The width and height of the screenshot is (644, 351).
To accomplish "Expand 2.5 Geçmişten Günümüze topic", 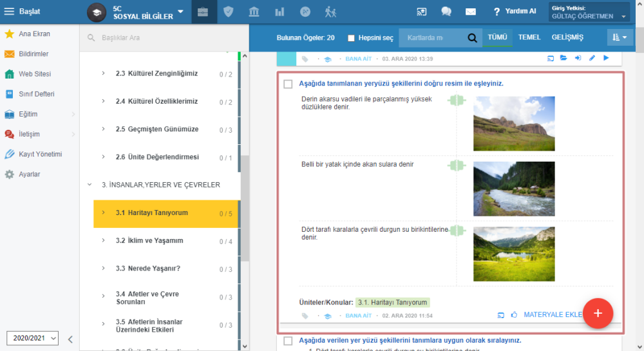I will [x=103, y=129].
